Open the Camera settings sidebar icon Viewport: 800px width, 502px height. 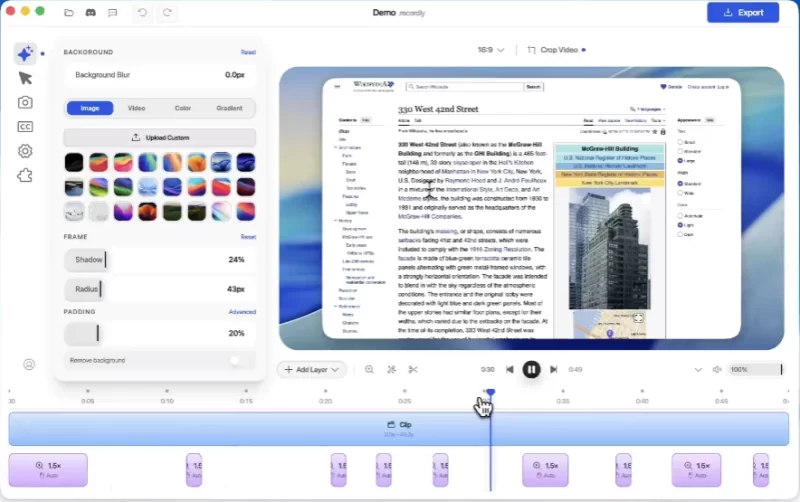coord(25,103)
